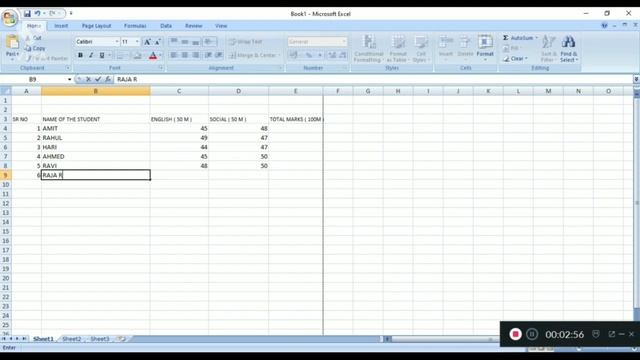Click the Insert cells button
The image size is (640, 360).
point(446,47)
